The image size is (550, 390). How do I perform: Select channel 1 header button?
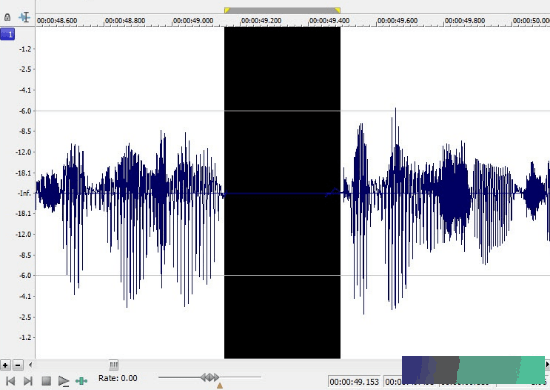7,34
